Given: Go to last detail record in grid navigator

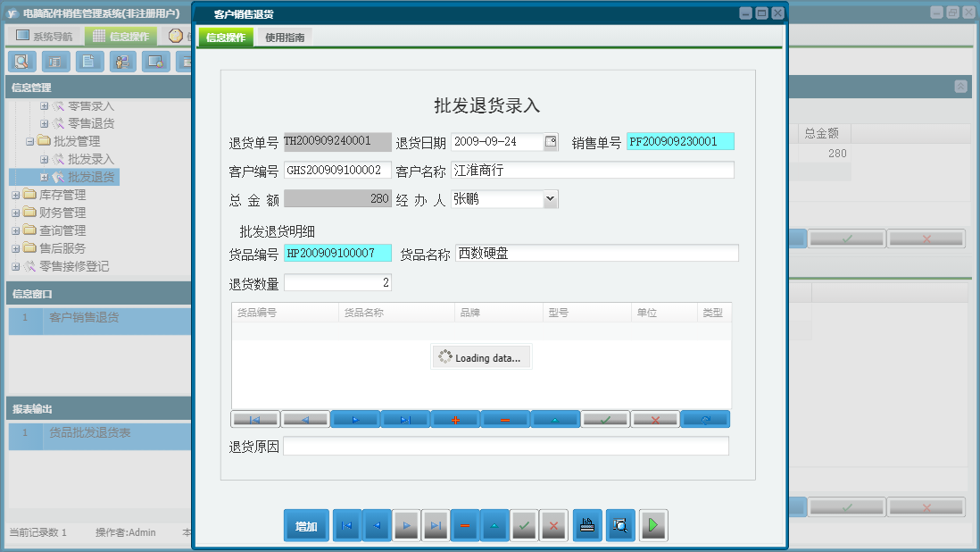Looking at the screenshot, I should click(x=405, y=420).
